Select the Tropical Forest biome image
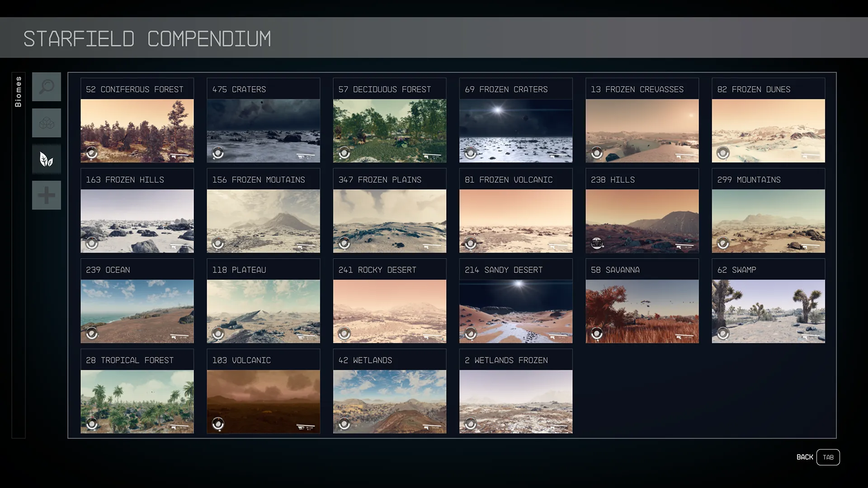The image size is (868, 488). point(137,402)
